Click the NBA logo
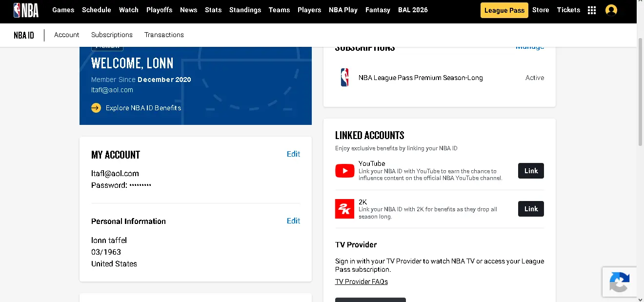Viewport: 644px width, 302px height. [x=26, y=10]
